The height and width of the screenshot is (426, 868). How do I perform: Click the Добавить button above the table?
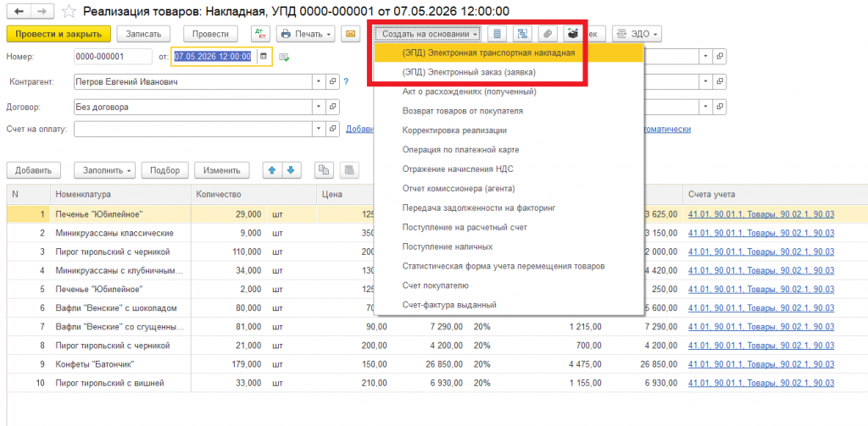pyautogui.click(x=33, y=170)
